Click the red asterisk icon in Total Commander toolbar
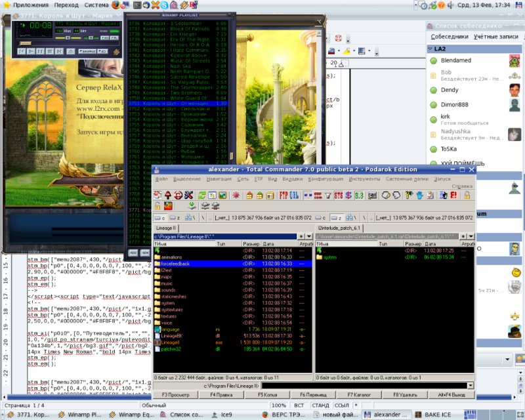 [x=236, y=195]
